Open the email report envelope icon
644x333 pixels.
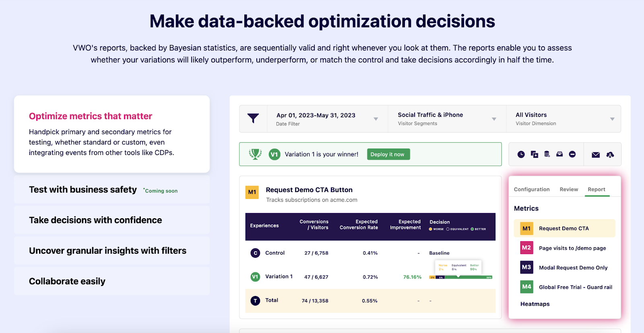click(x=595, y=154)
